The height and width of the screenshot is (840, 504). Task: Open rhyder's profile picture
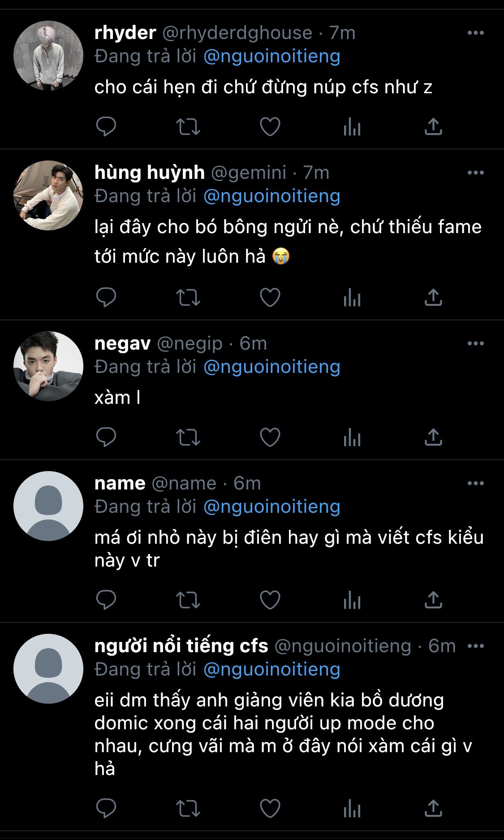click(48, 56)
